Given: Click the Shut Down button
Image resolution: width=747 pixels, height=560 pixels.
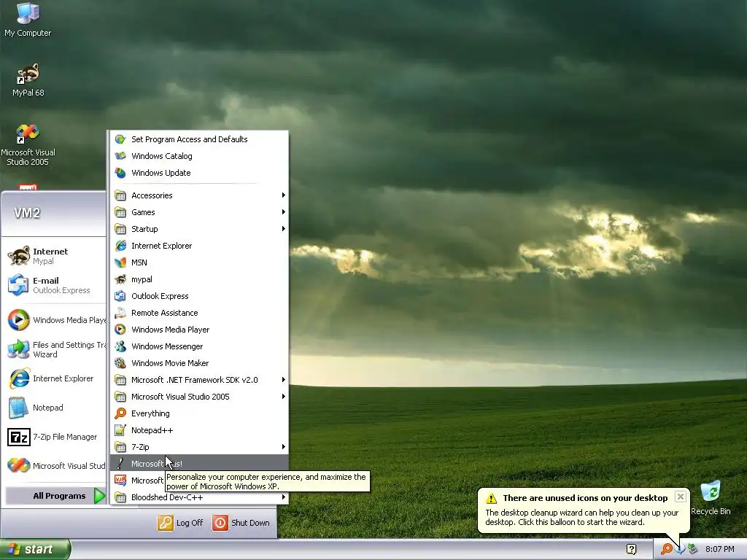Looking at the screenshot, I should [x=241, y=522].
